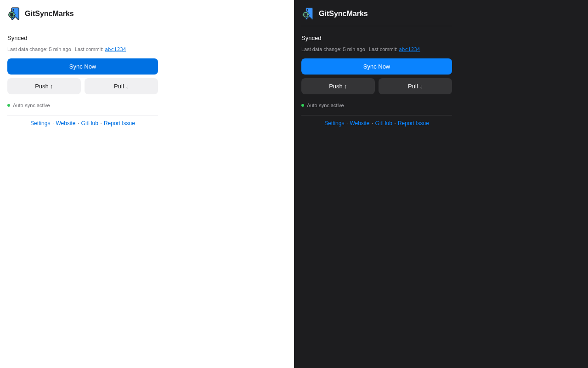Open commit abc1234 details

tap(115, 49)
